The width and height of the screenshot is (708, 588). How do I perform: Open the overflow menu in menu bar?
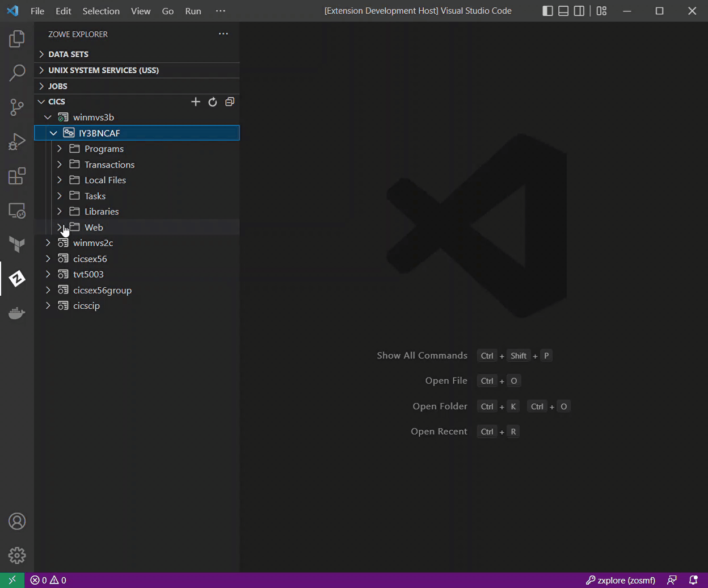coord(221,11)
